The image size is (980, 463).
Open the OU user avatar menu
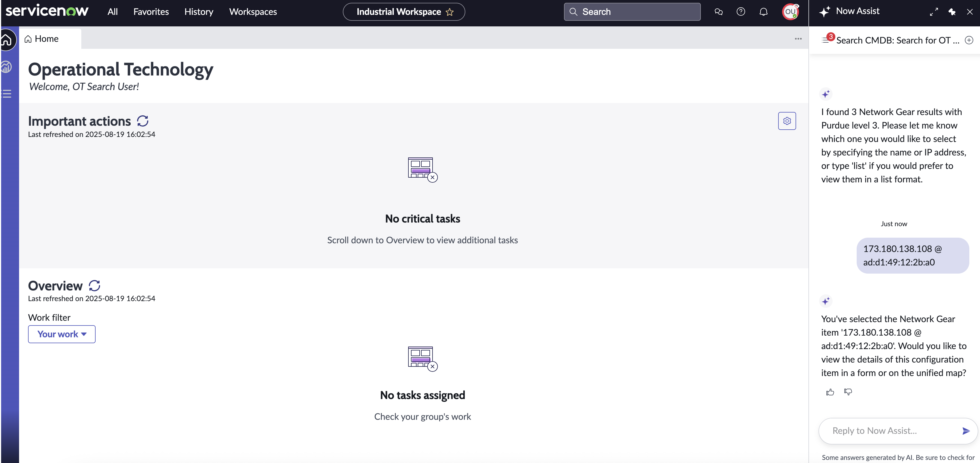790,12
